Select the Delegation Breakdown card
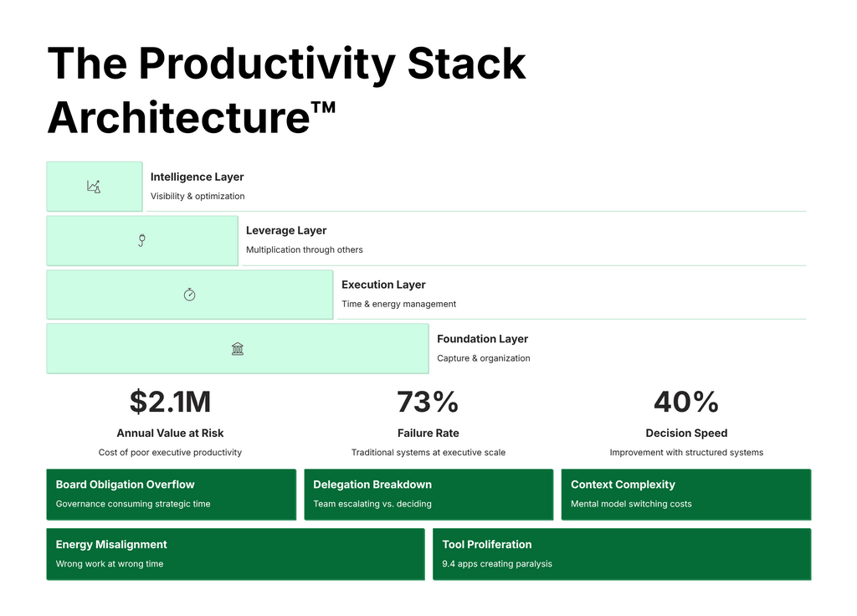 pyautogui.click(x=428, y=494)
